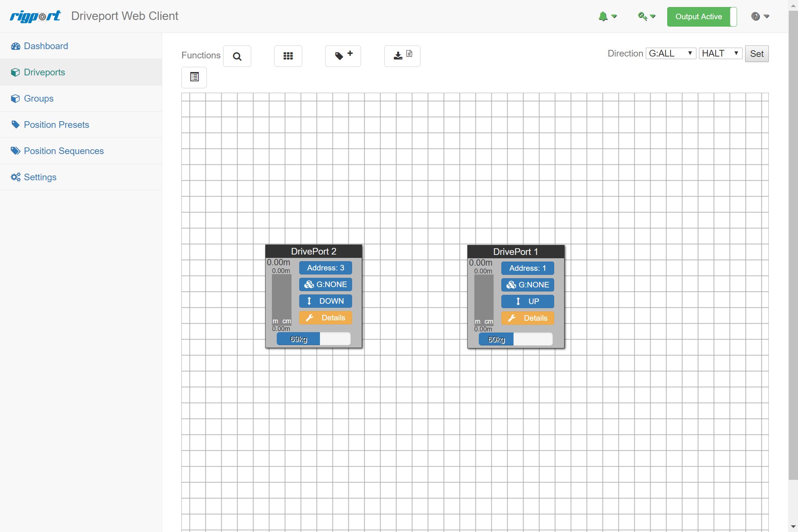The image size is (798, 532).
Task: Open the green key access menu
Action: 647,17
